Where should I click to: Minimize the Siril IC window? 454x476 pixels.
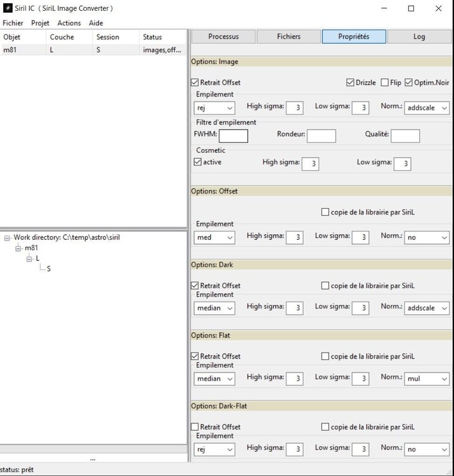click(384, 8)
